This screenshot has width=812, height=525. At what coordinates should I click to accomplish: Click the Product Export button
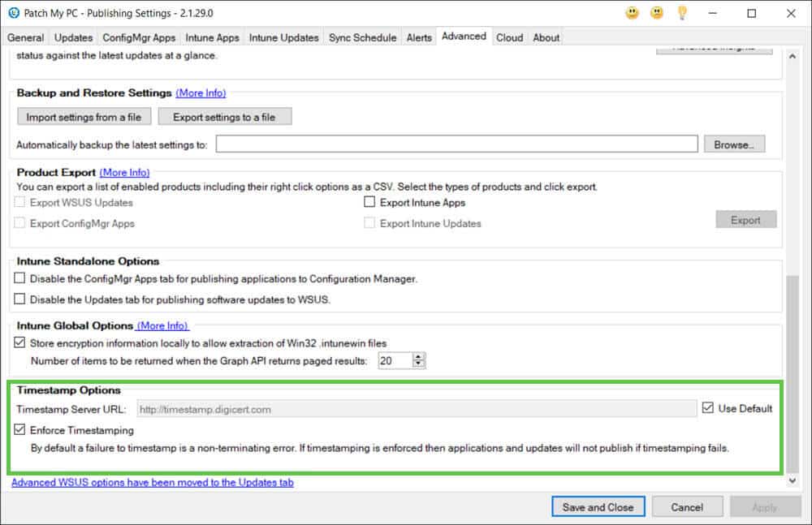click(745, 220)
